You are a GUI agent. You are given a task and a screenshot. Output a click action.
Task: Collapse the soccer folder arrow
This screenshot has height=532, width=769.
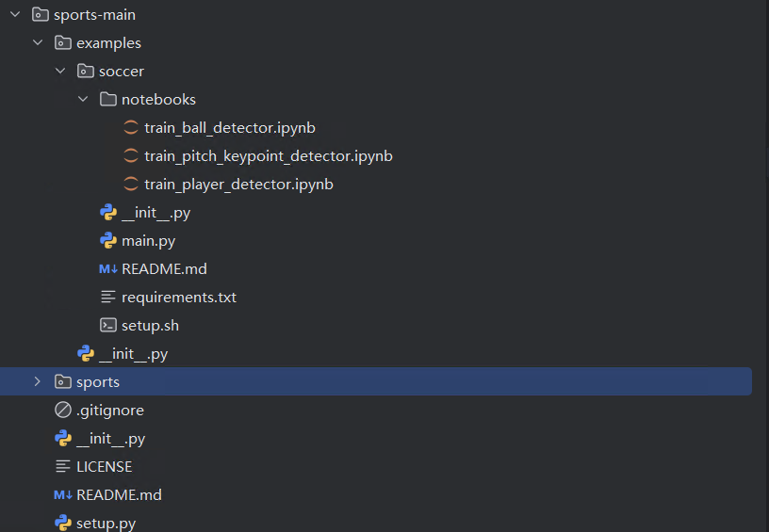(60, 72)
